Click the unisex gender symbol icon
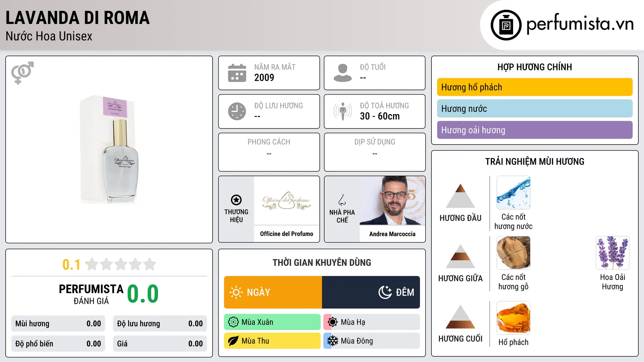Viewport: 644px width, 362px height. point(22,73)
